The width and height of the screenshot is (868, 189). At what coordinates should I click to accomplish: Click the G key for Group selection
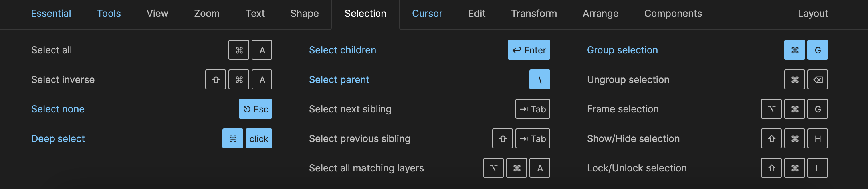[x=818, y=50]
